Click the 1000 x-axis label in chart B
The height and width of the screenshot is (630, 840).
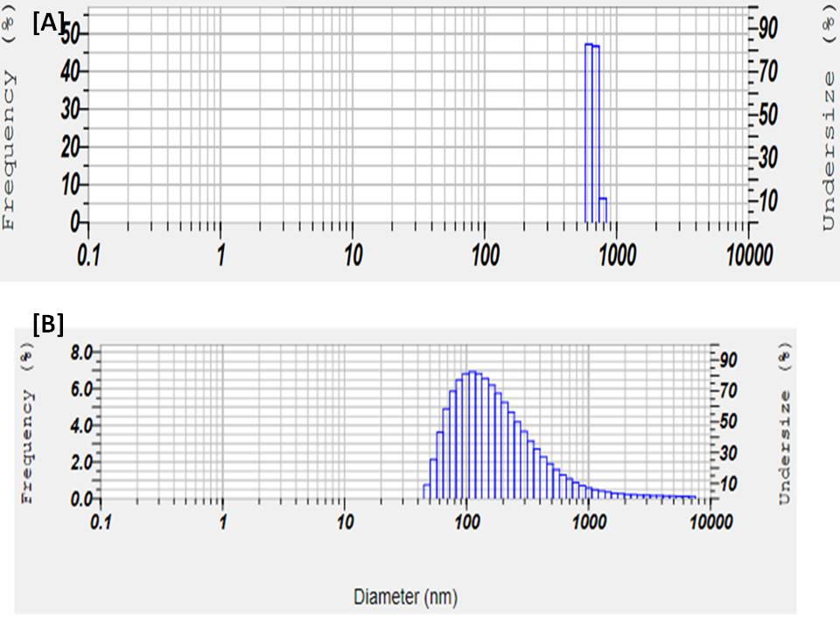(x=588, y=522)
